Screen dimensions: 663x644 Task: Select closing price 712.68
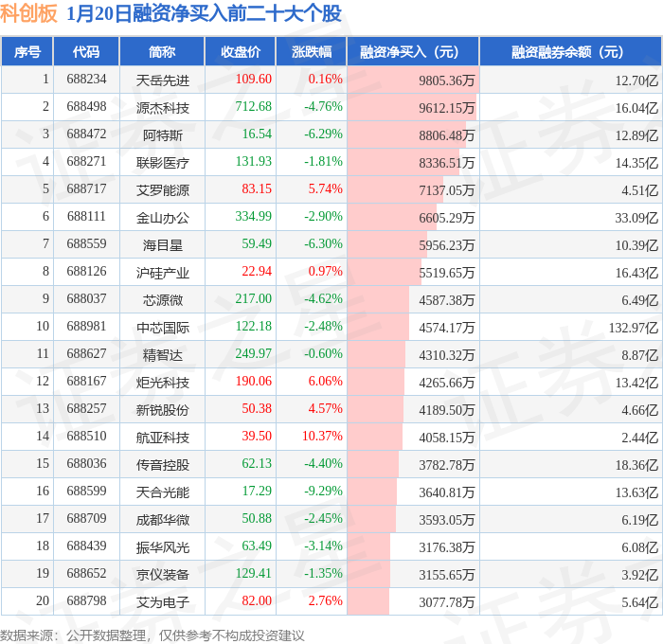(x=253, y=107)
